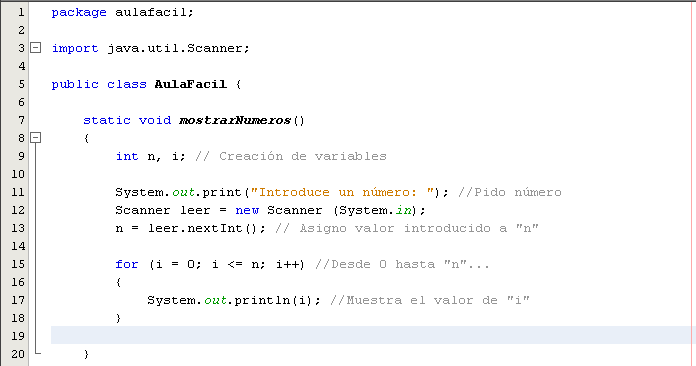Screen dimensions: 696x366
Task: Click the mostrarNumeros method name
Action: coord(235,120)
